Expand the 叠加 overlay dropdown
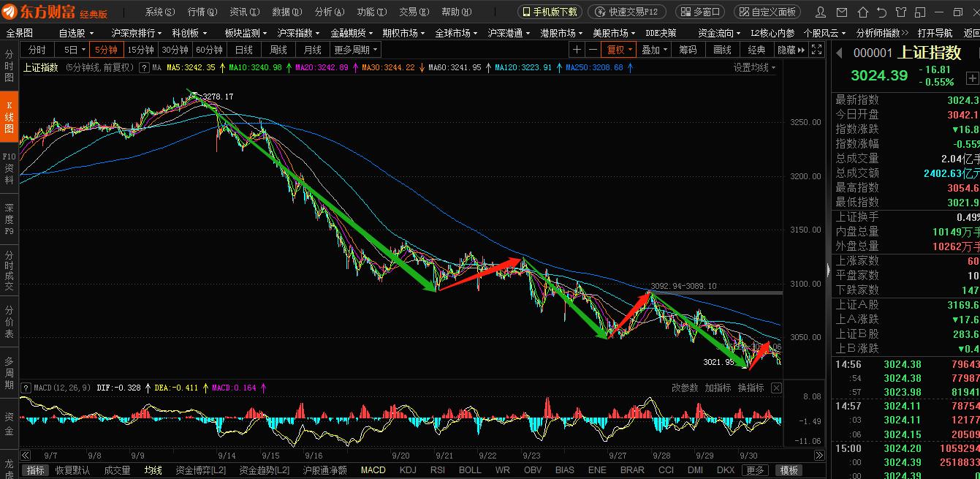The image size is (980, 479). click(x=653, y=49)
